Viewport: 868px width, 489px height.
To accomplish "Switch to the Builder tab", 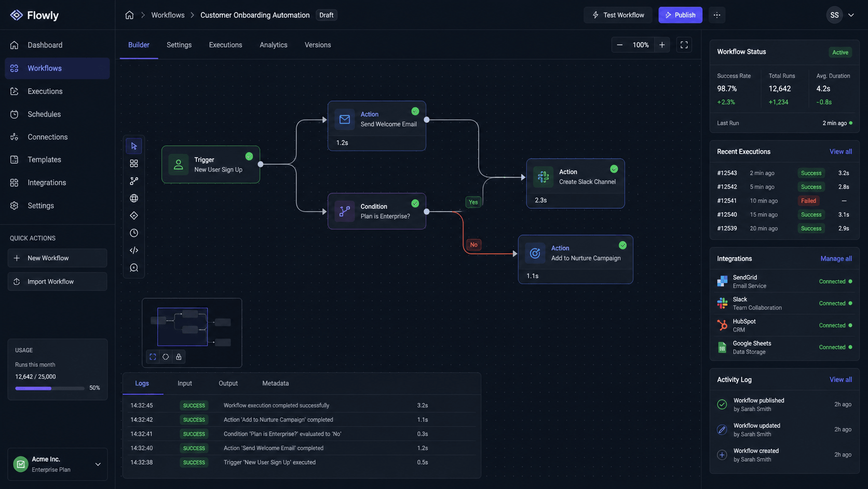I will pos(139,45).
